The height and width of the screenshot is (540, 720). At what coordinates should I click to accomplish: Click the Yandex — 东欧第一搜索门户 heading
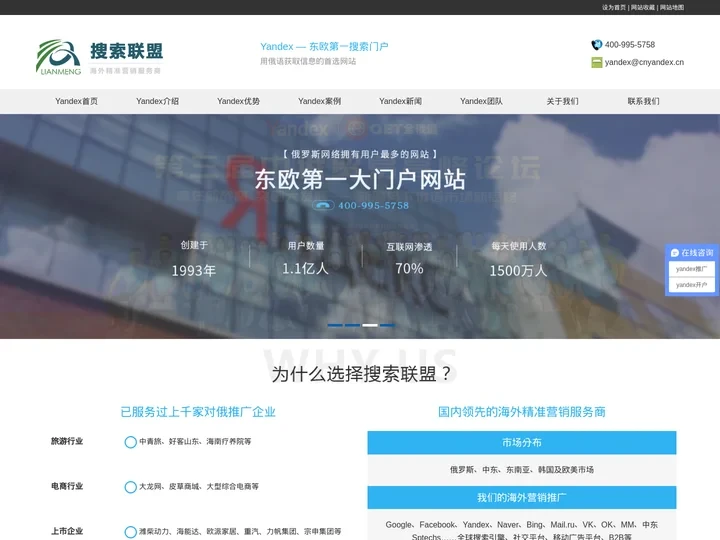tap(324, 46)
